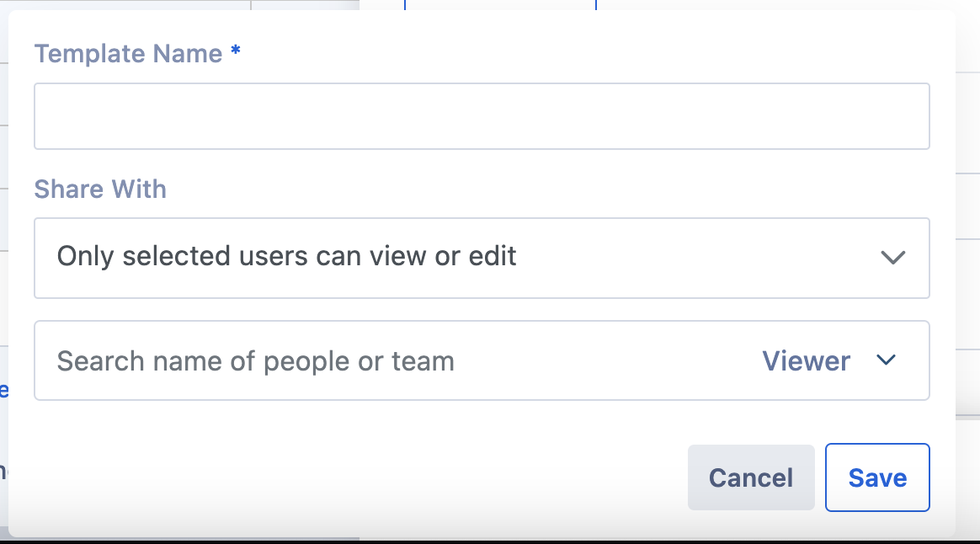The image size is (980, 544).
Task: Select 'Only selected users can view or edit' text
Action: [x=286, y=256]
